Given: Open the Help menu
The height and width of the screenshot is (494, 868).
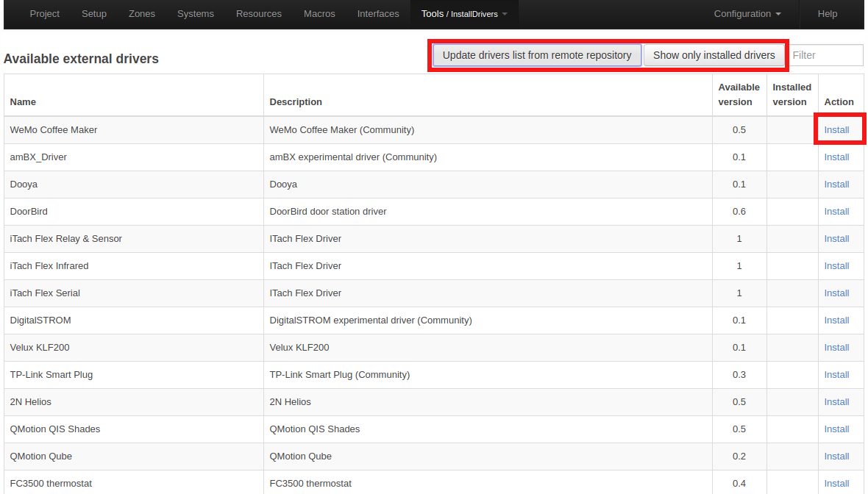Looking at the screenshot, I should [828, 14].
